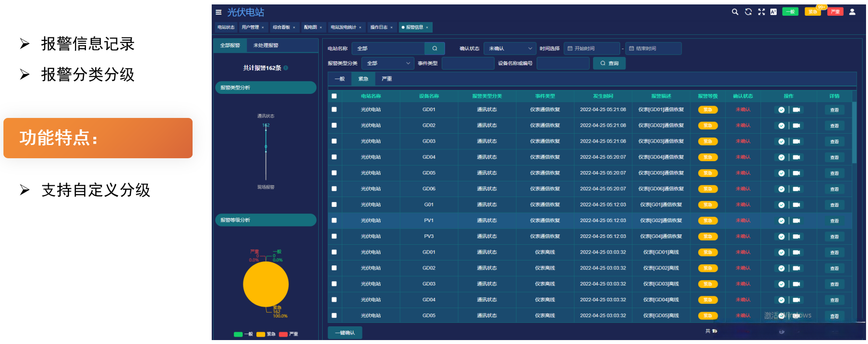Viewport: 868px width, 344px height.
Task: Click the table's vertical scrollbar thumb
Action: pos(854,133)
